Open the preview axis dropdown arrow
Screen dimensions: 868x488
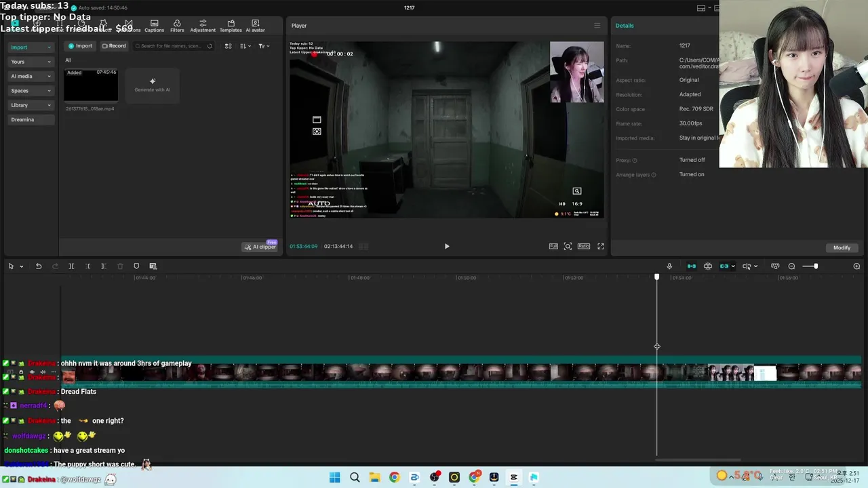[755, 266]
